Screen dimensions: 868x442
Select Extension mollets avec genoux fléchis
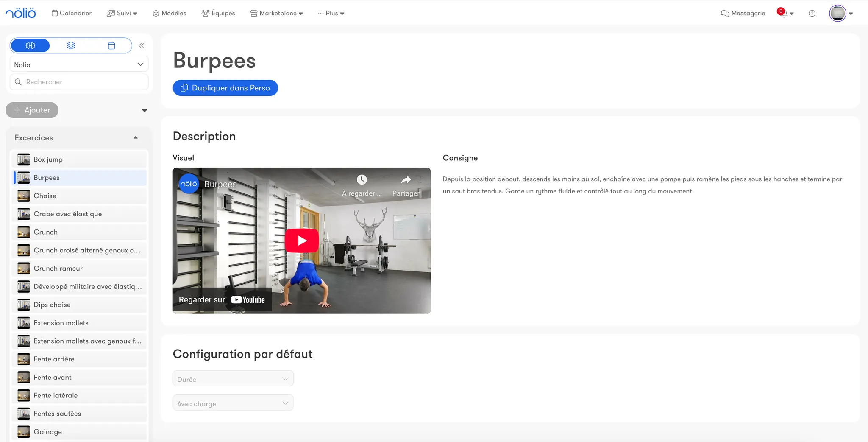(x=80, y=341)
